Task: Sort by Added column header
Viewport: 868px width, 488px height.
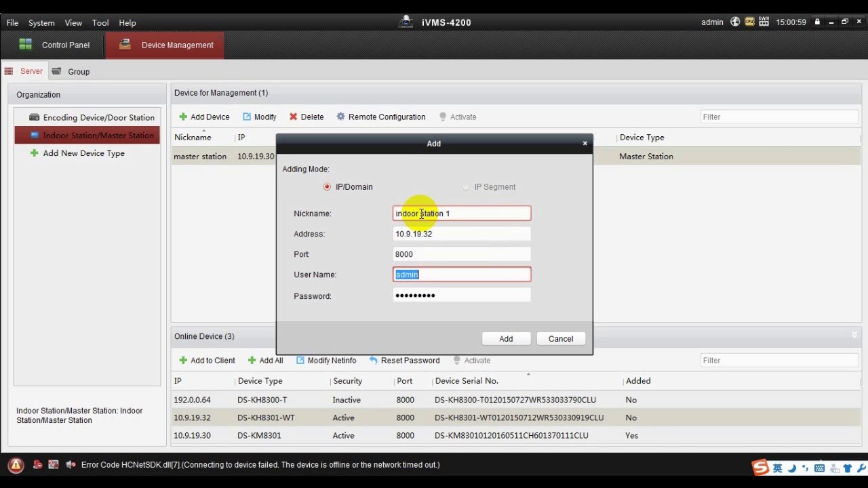Action: tap(638, 381)
